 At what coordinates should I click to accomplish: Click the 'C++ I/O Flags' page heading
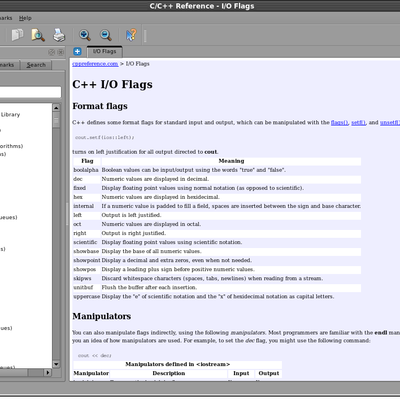pyautogui.click(x=112, y=84)
